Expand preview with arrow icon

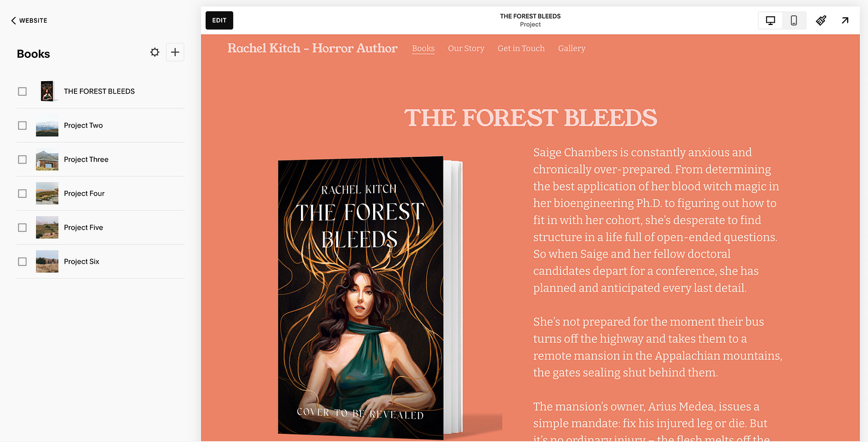tap(845, 20)
